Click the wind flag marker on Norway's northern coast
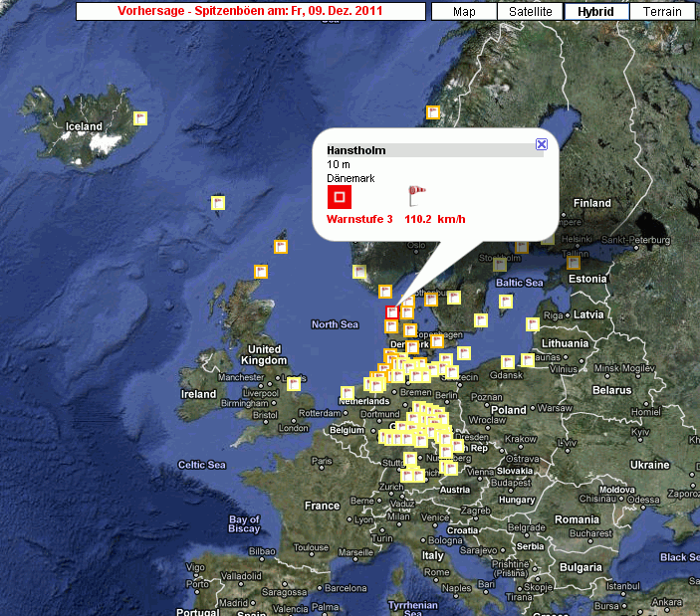The image size is (700, 616). (432, 112)
